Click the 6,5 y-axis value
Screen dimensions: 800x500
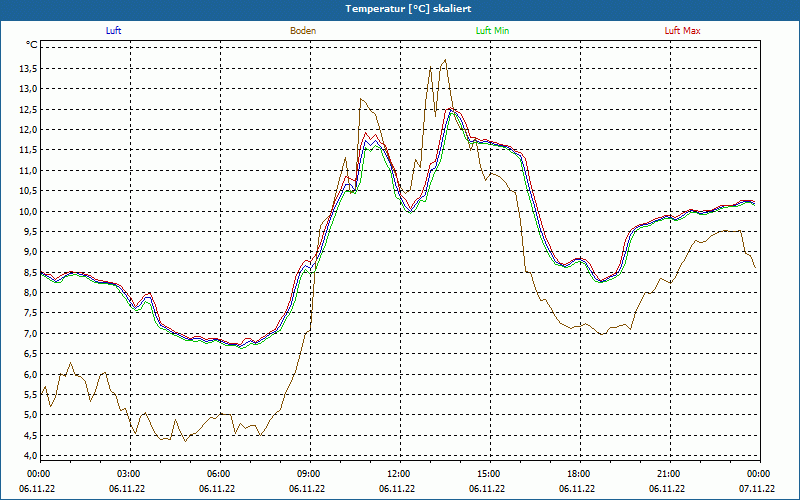[31, 354]
